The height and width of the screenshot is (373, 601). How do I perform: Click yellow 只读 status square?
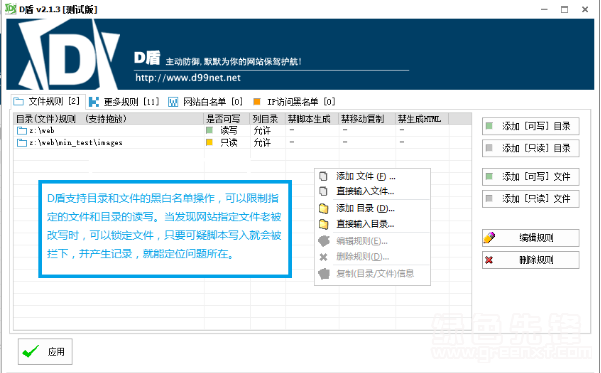[x=209, y=143]
